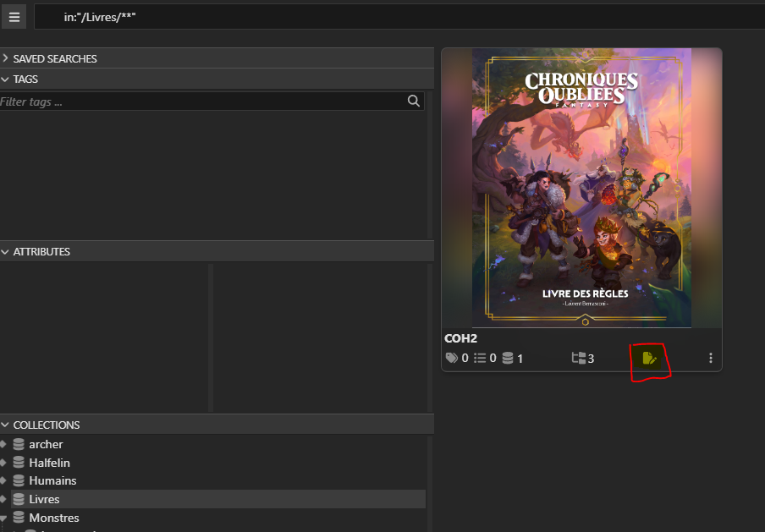The width and height of the screenshot is (765, 532).
Task: Click the Filter tags input field
Action: click(x=201, y=101)
